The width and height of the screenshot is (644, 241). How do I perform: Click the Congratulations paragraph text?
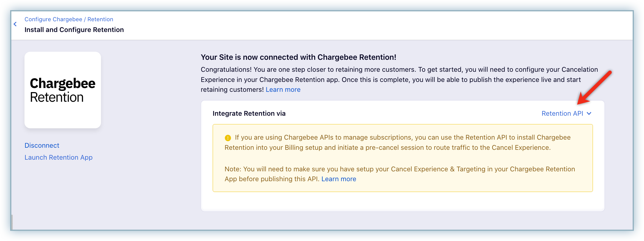tap(399, 80)
